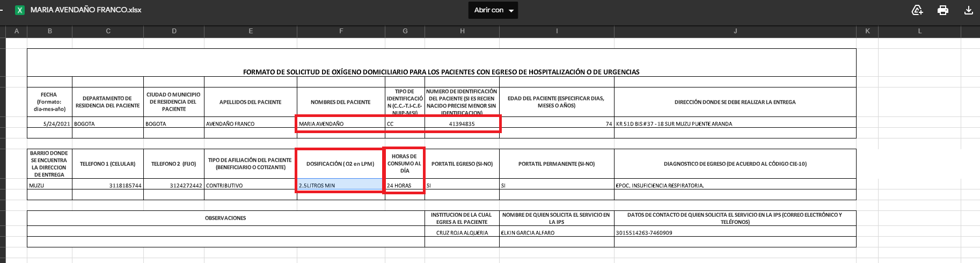Click the APELLIDOS DEL PACIENTE header
Image resolution: width=980 pixels, height=263 pixels.
pos(251,102)
